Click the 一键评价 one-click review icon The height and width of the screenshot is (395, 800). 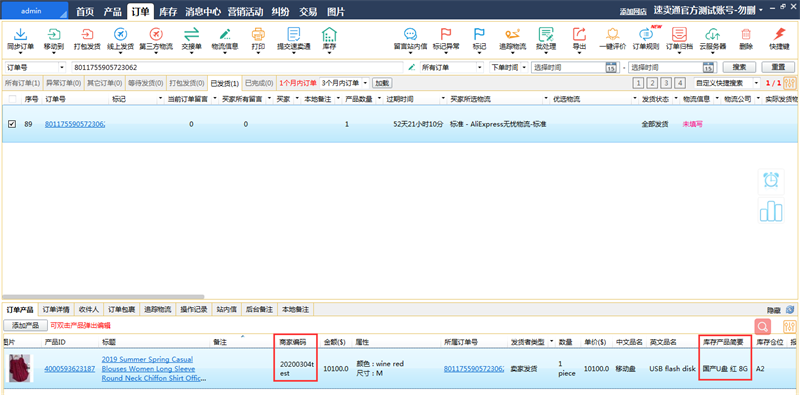[612, 35]
